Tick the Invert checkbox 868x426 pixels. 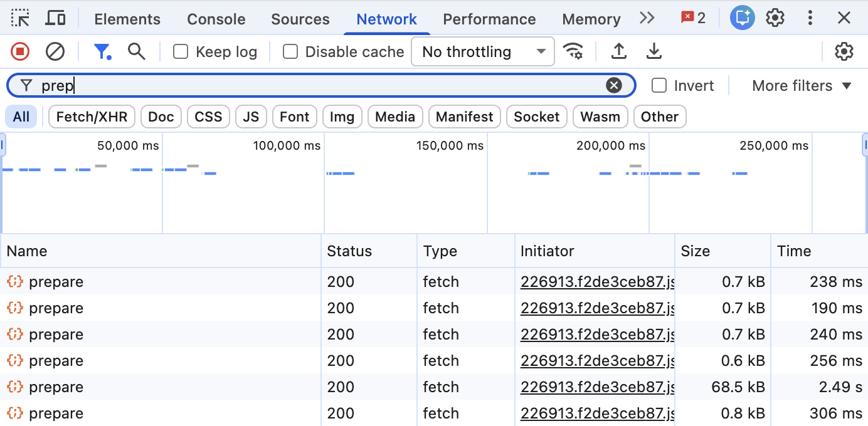point(659,86)
